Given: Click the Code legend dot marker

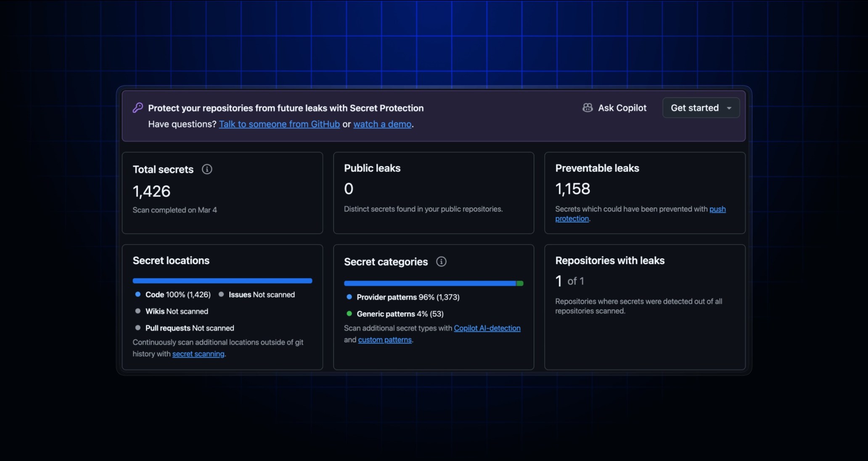Looking at the screenshot, I should click(138, 294).
